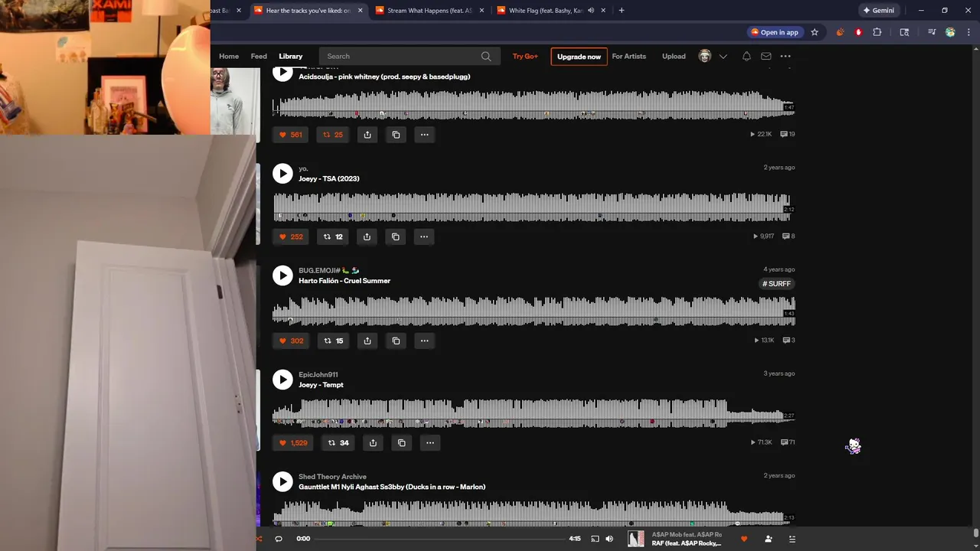This screenshot has width=980, height=551.
Task: Open the messages envelope
Action: coord(766,56)
